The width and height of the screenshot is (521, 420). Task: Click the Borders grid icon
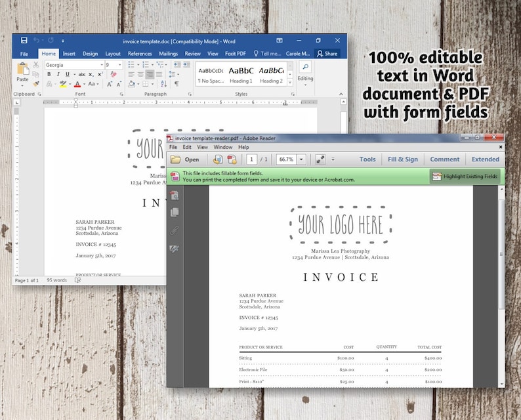(x=146, y=84)
